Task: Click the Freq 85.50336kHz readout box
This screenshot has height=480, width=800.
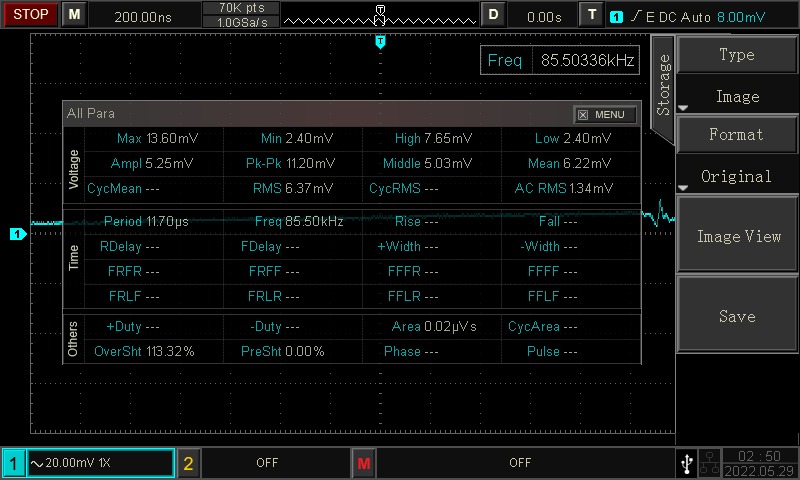Action: coord(560,60)
